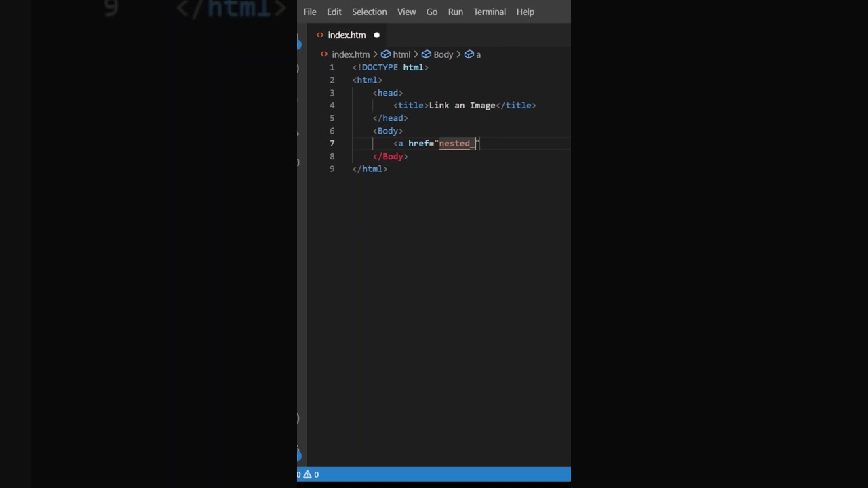
Task: Click line number 1 in the gutter
Action: [x=332, y=68]
